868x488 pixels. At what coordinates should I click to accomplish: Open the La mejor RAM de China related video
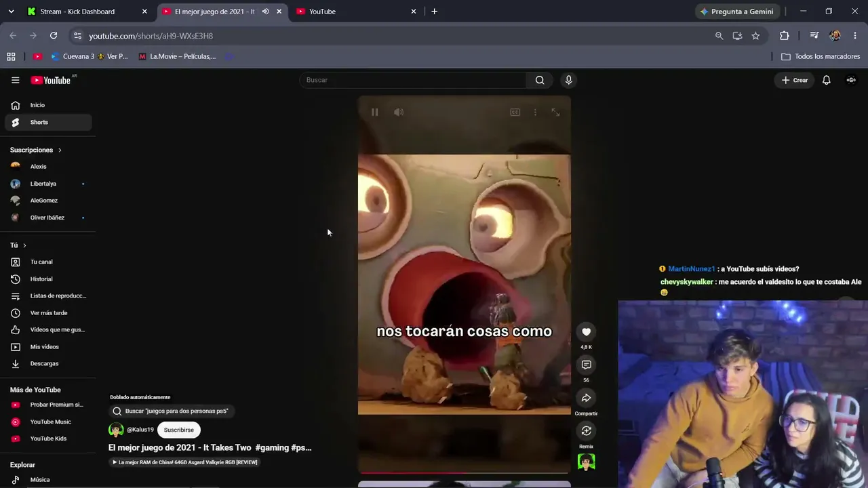click(185, 462)
